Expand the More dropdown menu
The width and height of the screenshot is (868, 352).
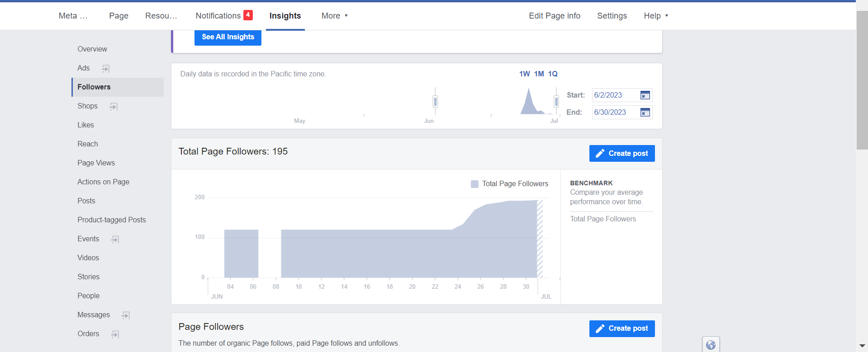[334, 16]
